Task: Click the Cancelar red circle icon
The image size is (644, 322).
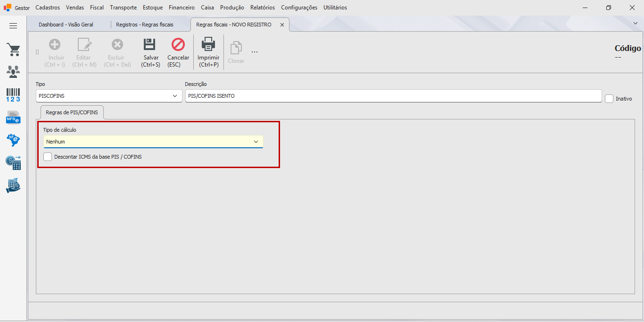Action: (178, 45)
